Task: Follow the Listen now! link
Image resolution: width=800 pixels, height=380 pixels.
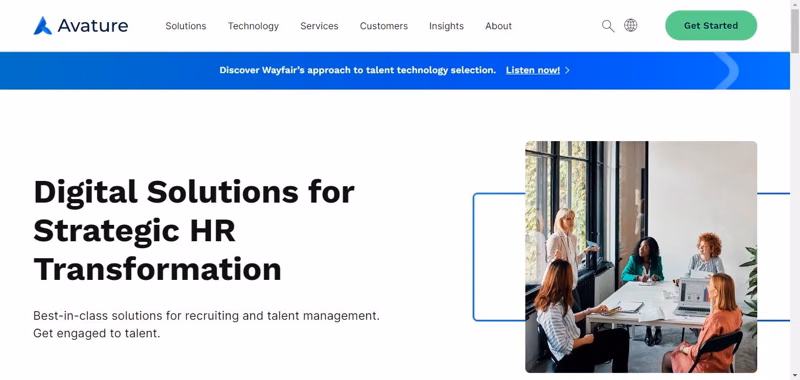Action: tap(533, 70)
